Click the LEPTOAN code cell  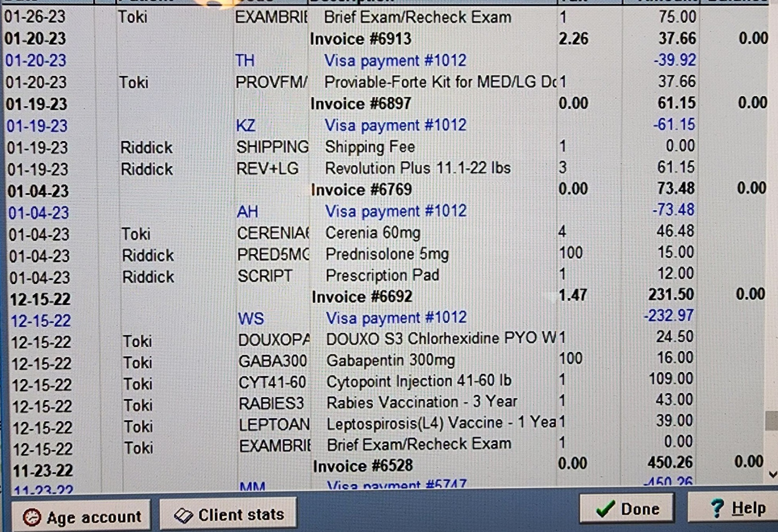[275, 425]
